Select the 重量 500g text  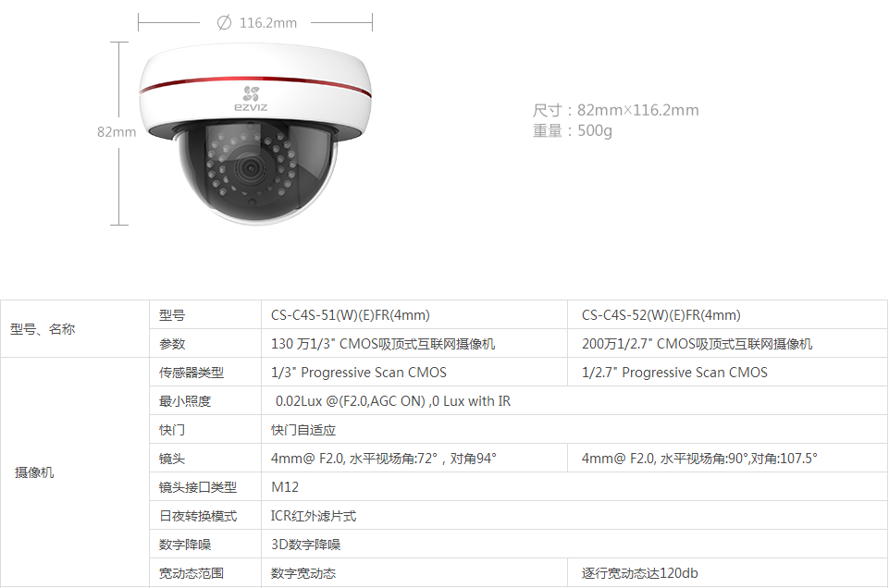pos(572,131)
